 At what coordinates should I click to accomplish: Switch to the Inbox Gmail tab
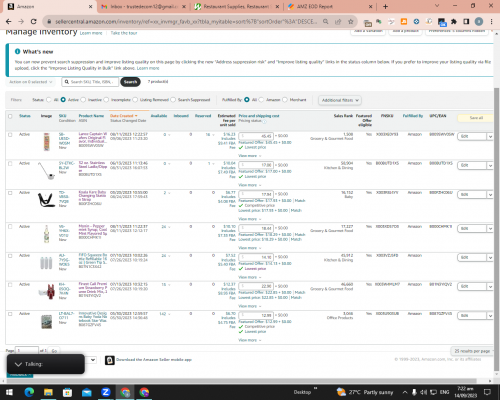click(144, 6)
